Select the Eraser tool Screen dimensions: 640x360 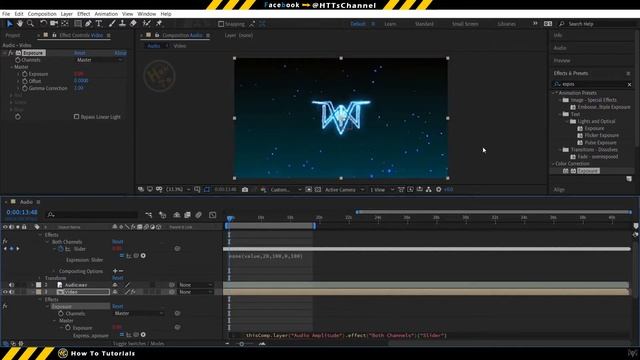click(133, 24)
